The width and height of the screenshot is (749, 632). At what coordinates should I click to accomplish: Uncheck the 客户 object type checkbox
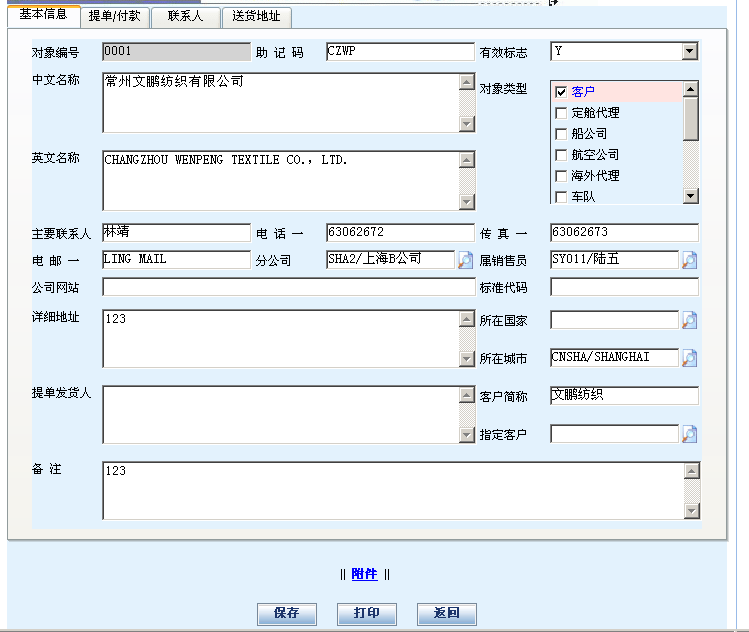(561, 92)
